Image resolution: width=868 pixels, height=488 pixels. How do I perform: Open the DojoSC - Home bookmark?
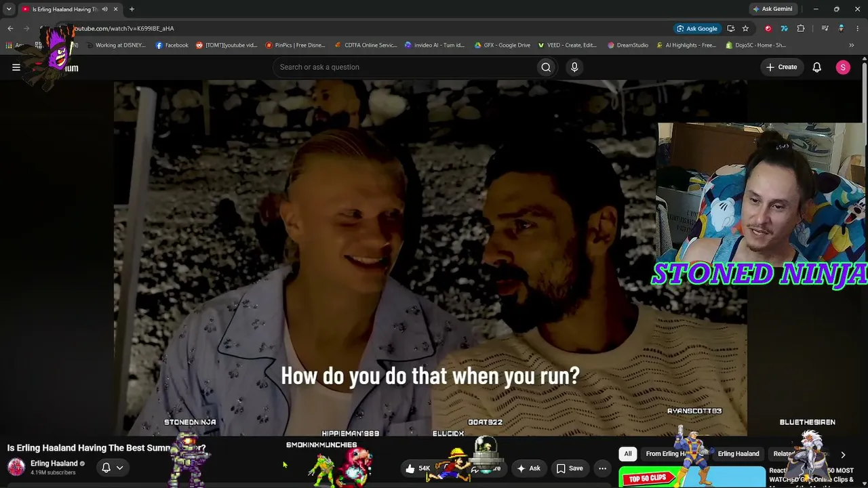point(755,45)
